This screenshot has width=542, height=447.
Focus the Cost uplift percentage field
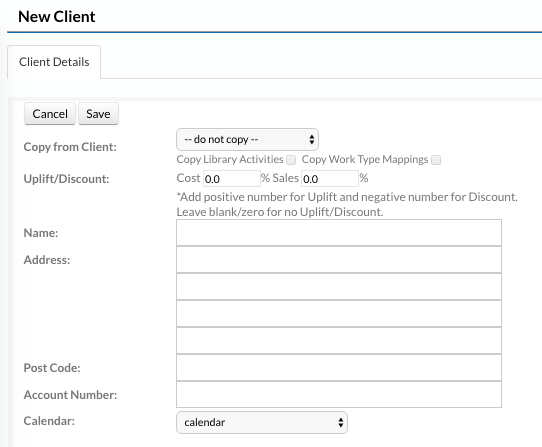click(232, 179)
